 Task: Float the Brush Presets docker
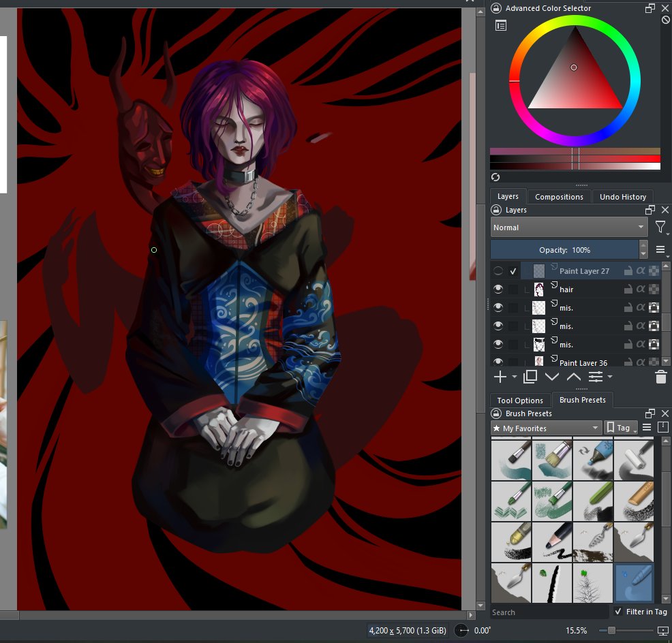point(650,413)
